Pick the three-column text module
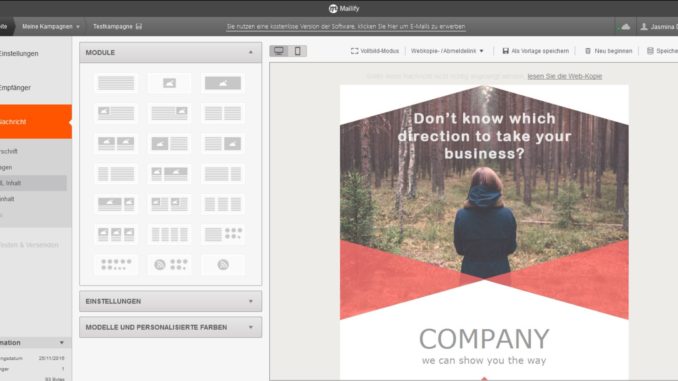Screen dimensions: 678x381 tap(223, 204)
